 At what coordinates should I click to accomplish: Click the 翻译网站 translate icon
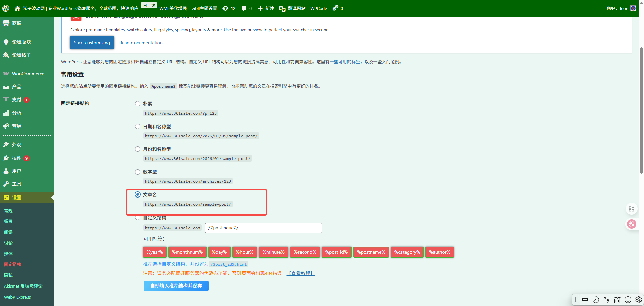283,8
